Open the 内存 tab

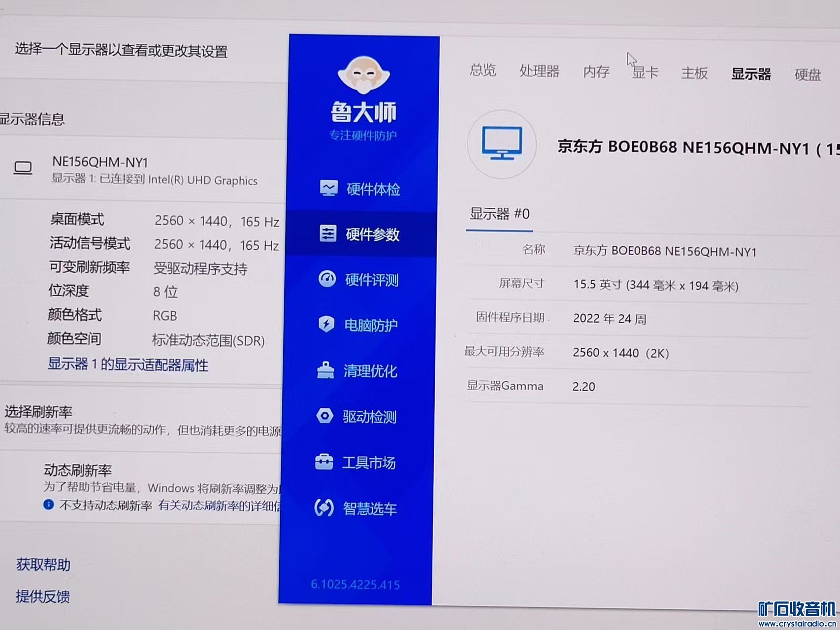pyautogui.click(x=596, y=72)
